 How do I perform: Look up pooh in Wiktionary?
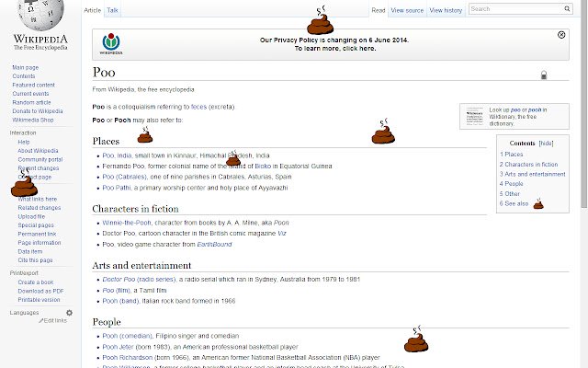click(535, 110)
